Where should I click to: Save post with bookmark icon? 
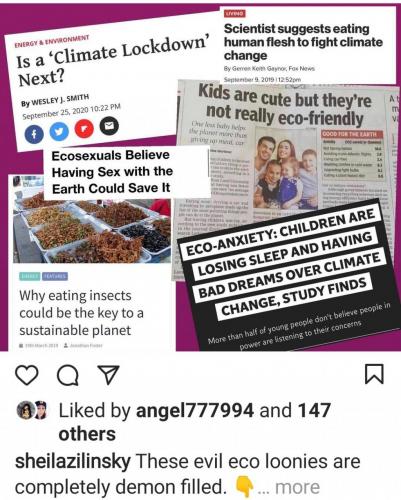(375, 374)
